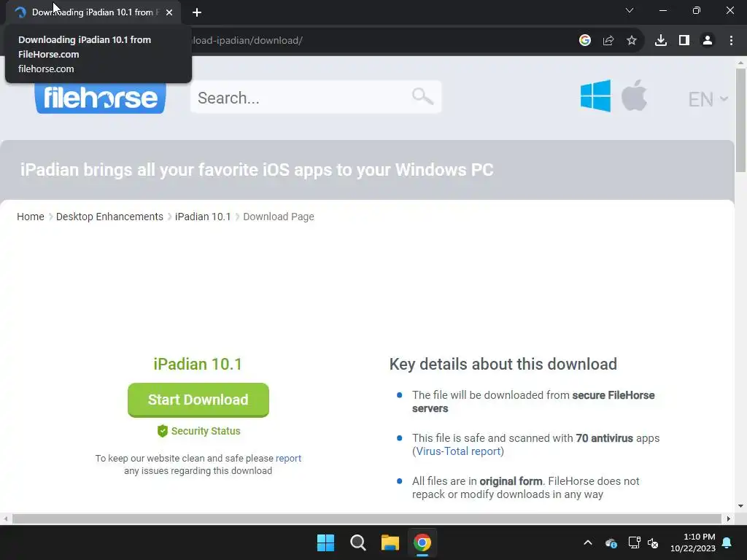The height and width of the screenshot is (560, 747).
Task: Click Chrome icon in taskbar
Action: (422, 542)
